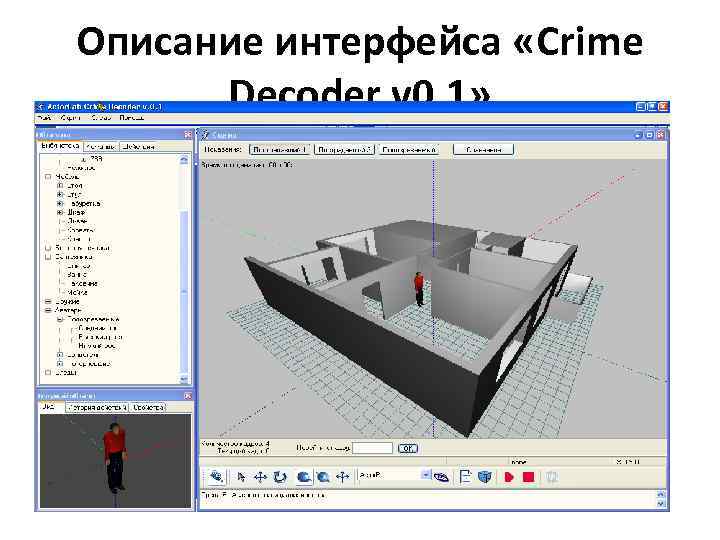Switch to the История объекта tab
This screenshot has width=720, height=540.
point(96,407)
